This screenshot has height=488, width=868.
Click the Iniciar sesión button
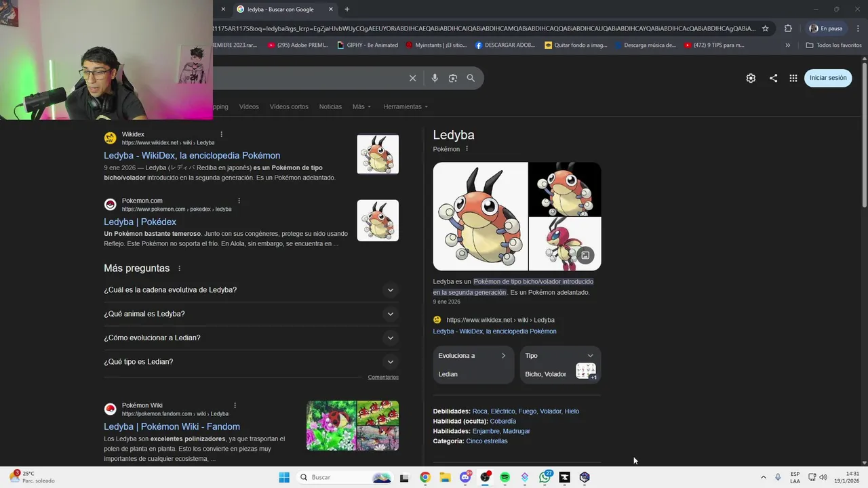(x=828, y=78)
